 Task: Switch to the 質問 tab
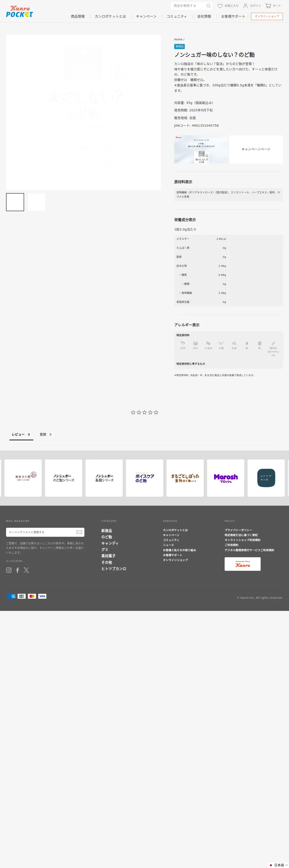click(x=46, y=435)
